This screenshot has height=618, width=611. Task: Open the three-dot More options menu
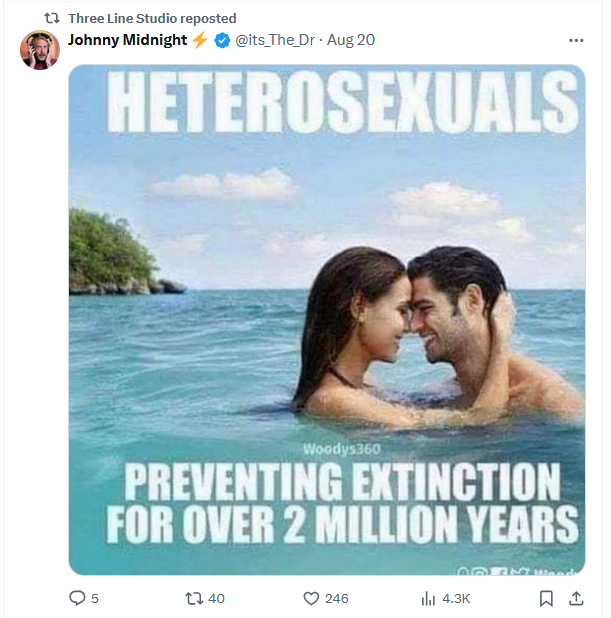tap(576, 40)
